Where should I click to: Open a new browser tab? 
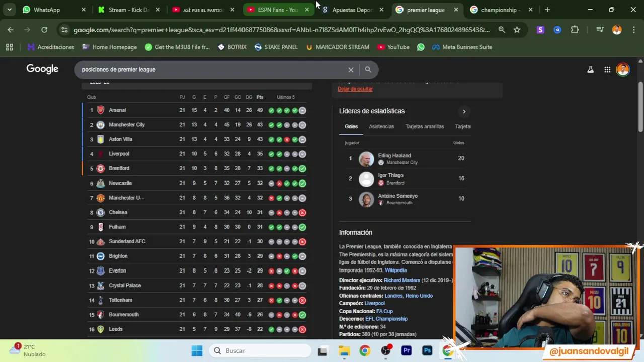547,10
